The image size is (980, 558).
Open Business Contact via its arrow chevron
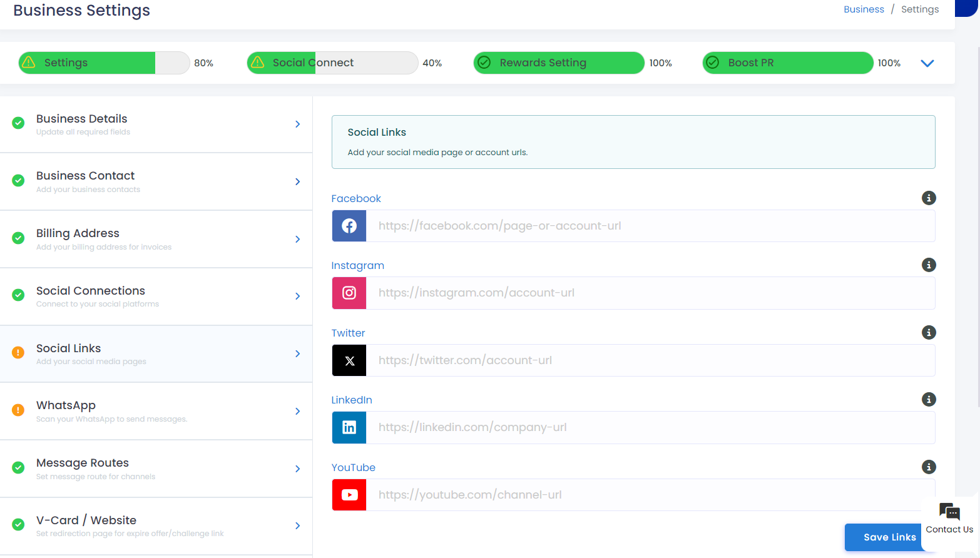(x=298, y=182)
